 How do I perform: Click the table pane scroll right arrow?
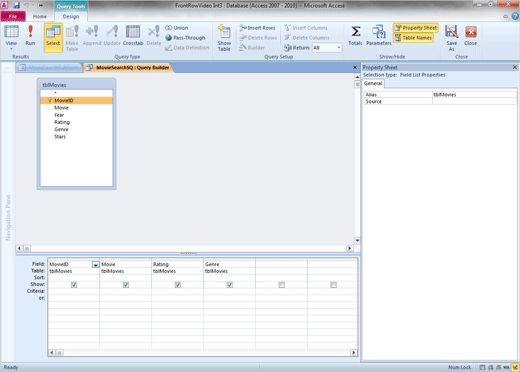click(350, 248)
